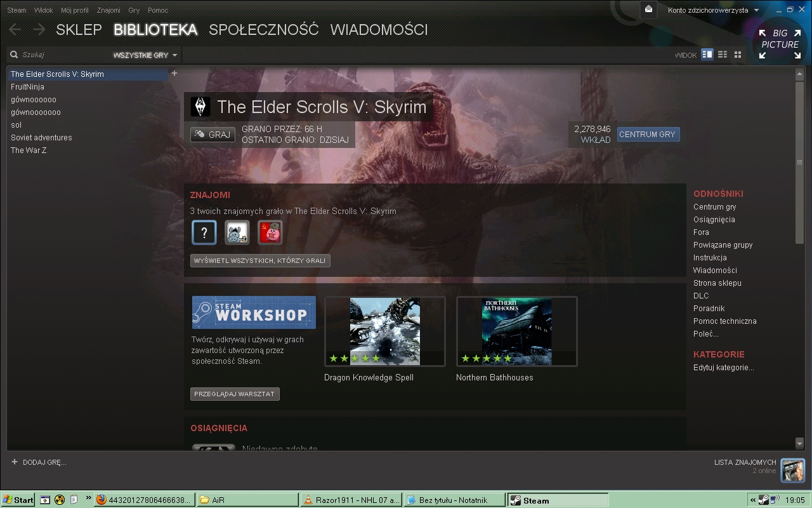This screenshot has width=812, height=508.
Task: Click WYŚWIETL WSZYSTKICH, KTÓRZY GRALI button
Action: tap(260, 260)
